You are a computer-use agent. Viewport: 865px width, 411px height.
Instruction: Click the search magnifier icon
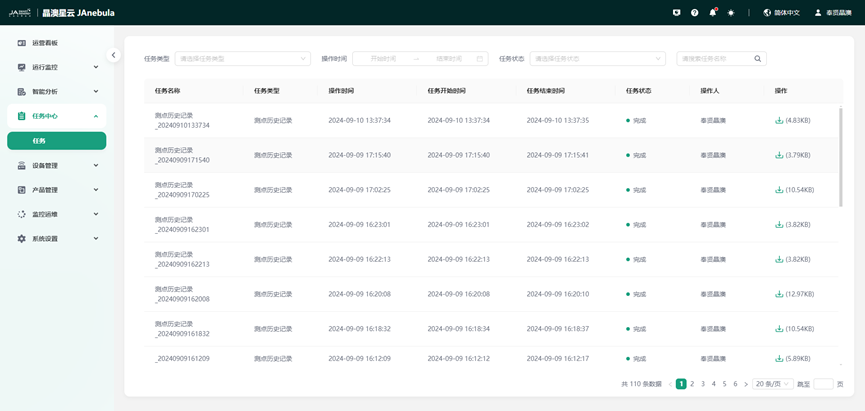point(758,59)
